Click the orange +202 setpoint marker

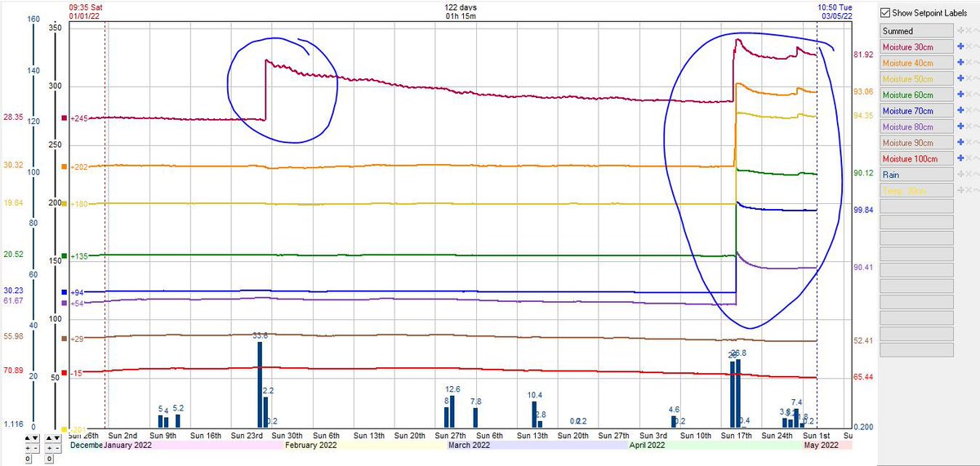point(65,167)
